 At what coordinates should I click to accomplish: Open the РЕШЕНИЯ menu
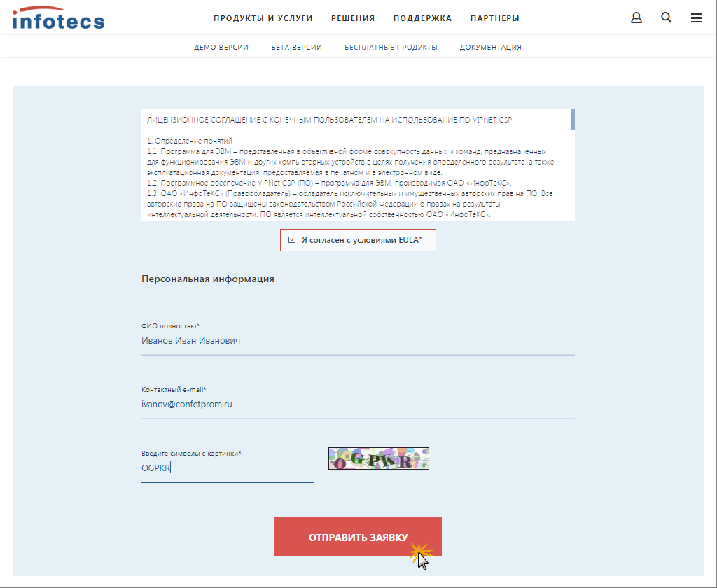353,18
